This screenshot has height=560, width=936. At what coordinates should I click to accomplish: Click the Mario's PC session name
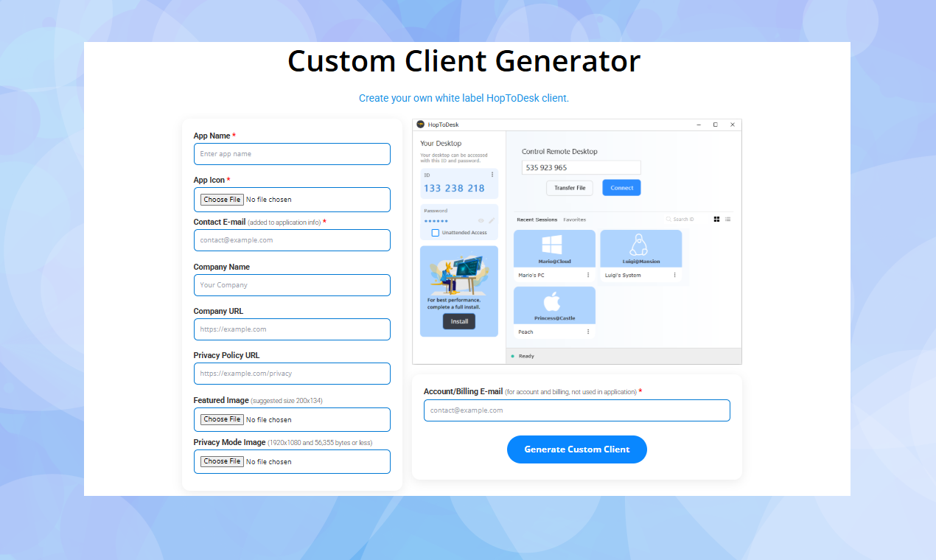coord(531,276)
